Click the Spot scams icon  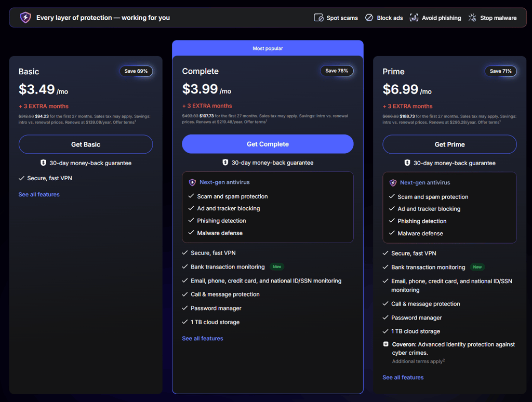click(x=318, y=18)
